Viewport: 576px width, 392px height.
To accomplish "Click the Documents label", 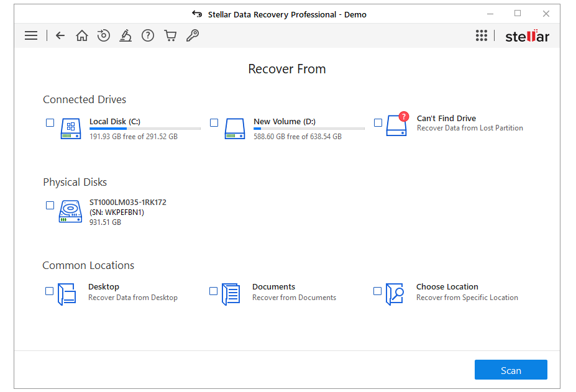I will (273, 286).
